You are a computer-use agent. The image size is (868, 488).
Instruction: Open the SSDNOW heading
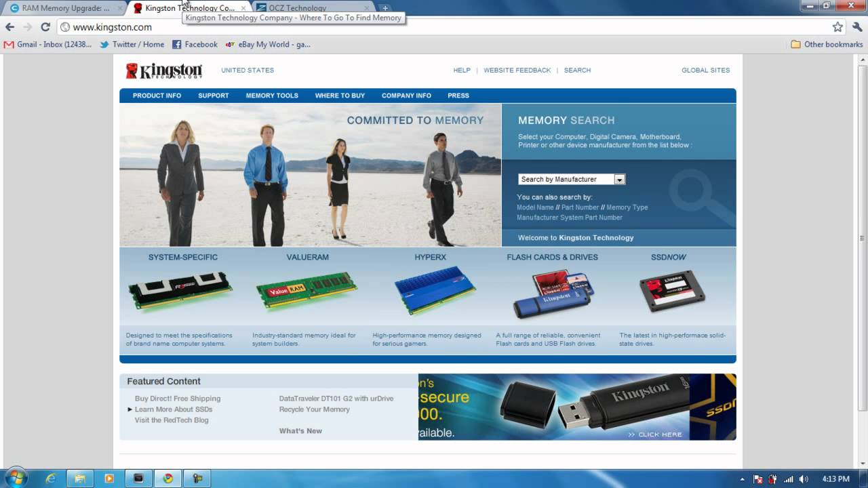click(669, 258)
